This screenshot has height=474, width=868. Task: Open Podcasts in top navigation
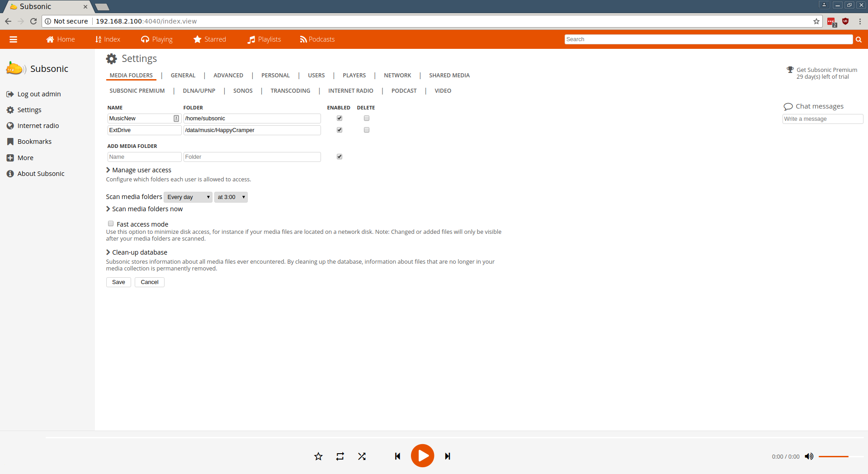click(317, 39)
